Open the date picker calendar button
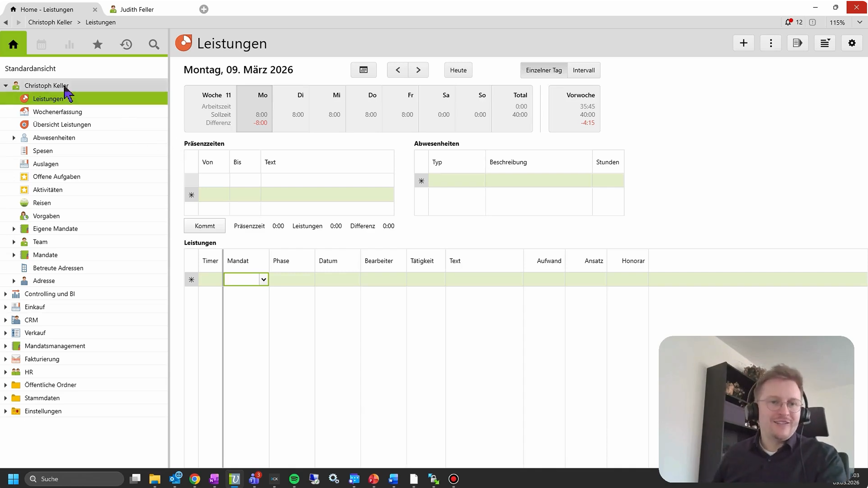Screen dimensions: 868x488 [363, 70]
